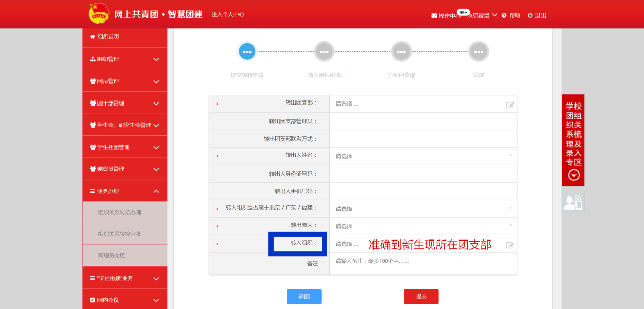Open the 系统设置 dropdown
The height and width of the screenshot is (309, 644).
(x=482, y=15)
